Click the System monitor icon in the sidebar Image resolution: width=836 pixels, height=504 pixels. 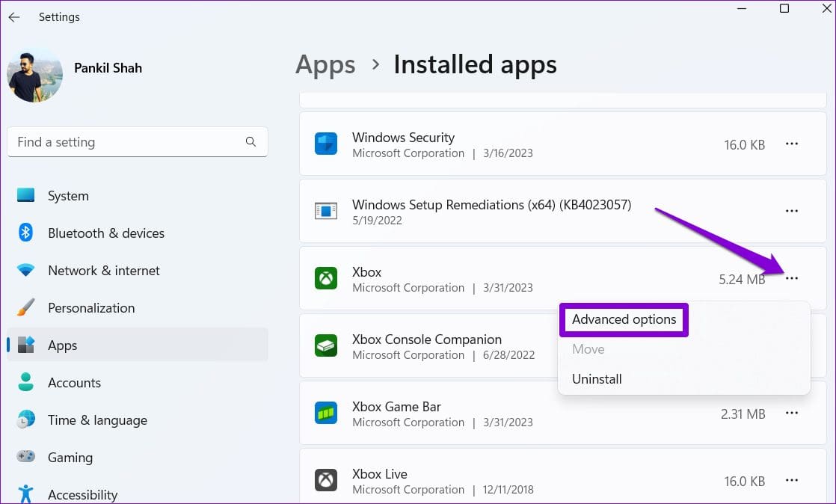tap(25, 195)
